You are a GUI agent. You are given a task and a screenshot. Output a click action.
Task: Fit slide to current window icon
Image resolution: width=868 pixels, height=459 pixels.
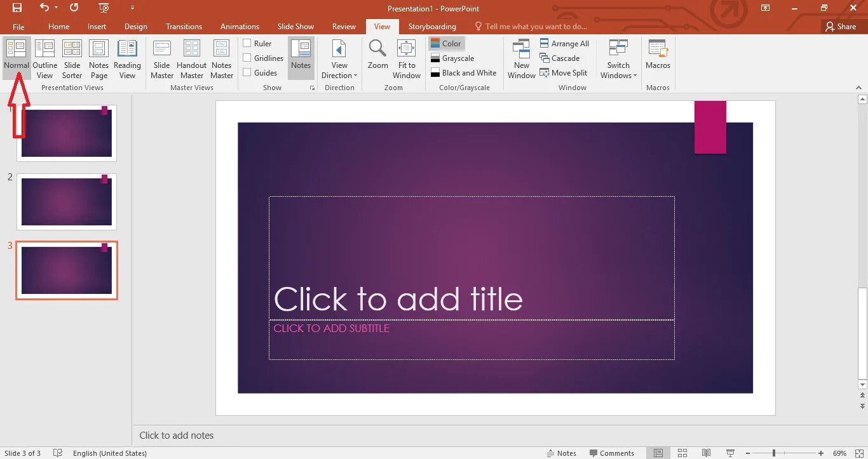[x=858, y=453]
